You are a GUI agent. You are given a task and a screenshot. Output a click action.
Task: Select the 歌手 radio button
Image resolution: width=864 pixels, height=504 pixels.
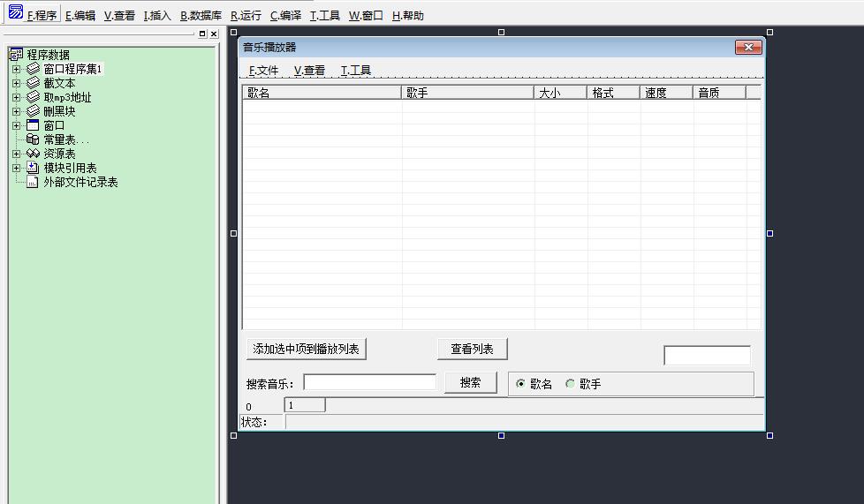570,384
